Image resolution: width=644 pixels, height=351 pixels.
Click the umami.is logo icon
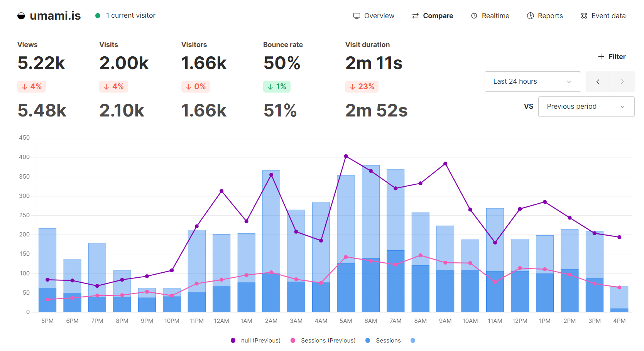[x=22, y=15]
